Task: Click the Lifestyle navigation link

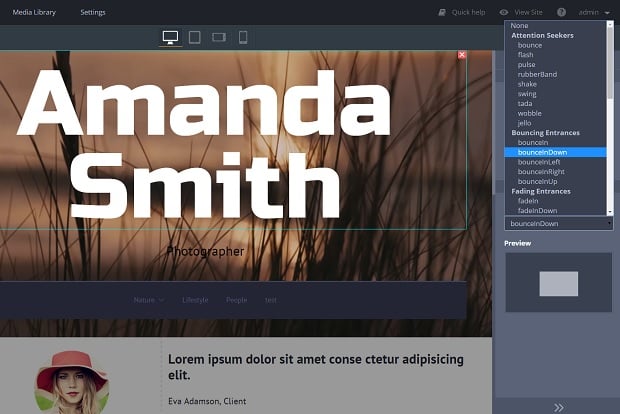Action: pos(195,300)
